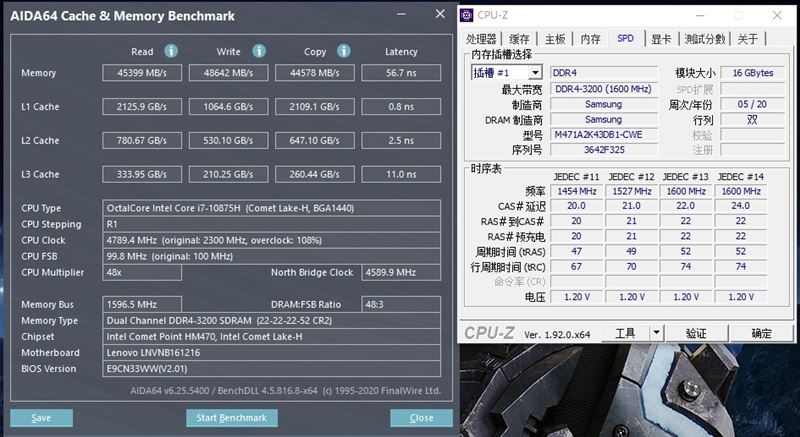Click the Start Benchmark button
This screenshot has height=437, width=800.
[x=232, y=418]
